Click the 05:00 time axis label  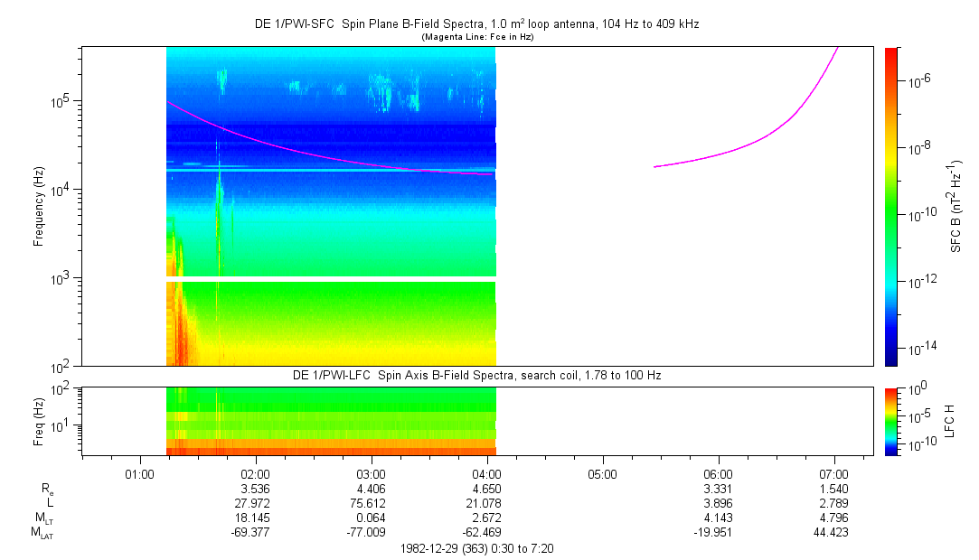(602, 473)
